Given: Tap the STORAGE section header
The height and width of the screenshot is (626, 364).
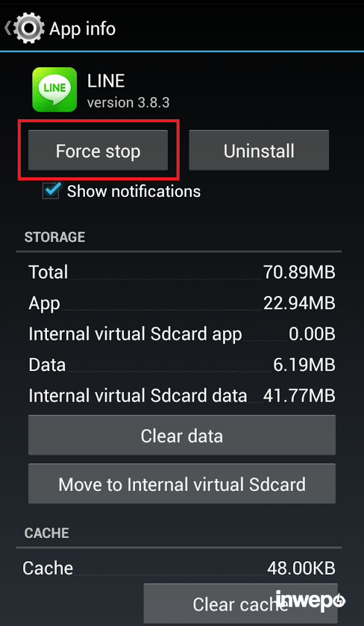Looking at the screenshot, I should click(x=54, y=237).
